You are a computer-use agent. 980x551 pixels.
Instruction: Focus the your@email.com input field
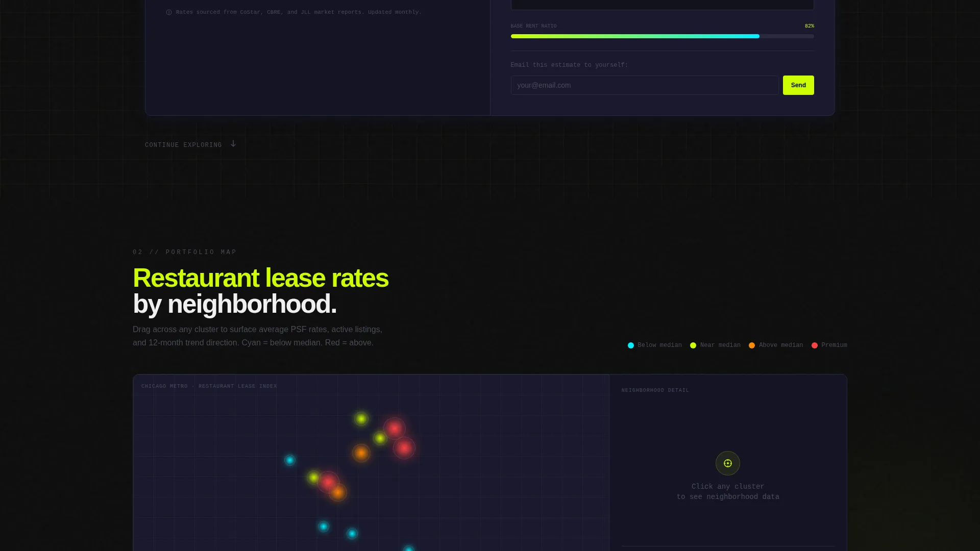coord(645,85)
